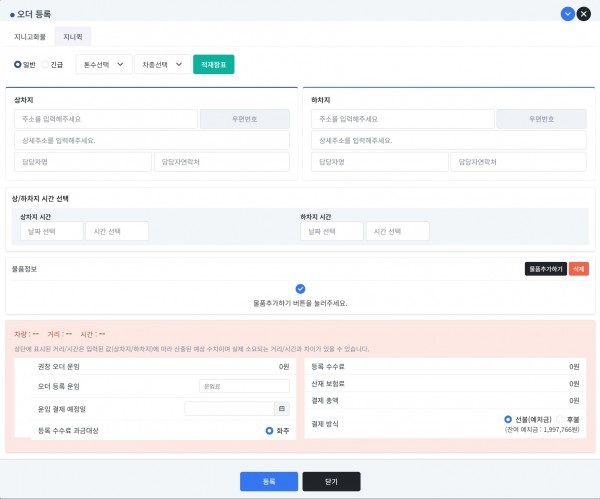Click the 산재 보험료 label

[328, 383]
